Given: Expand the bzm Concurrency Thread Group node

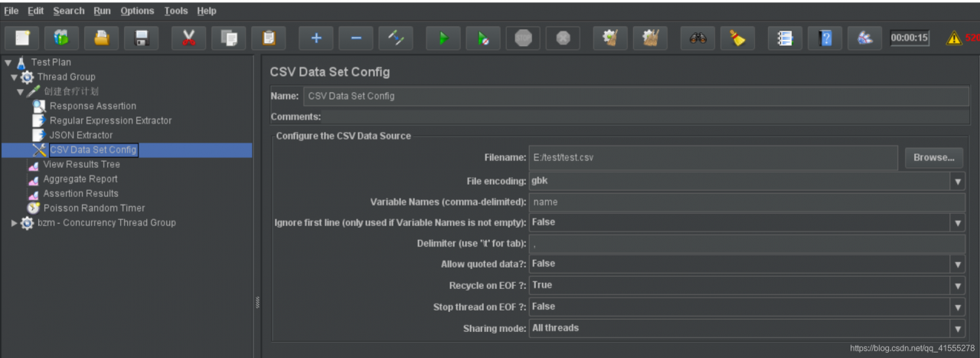Looking at the screenshot, I should [15, 223].
